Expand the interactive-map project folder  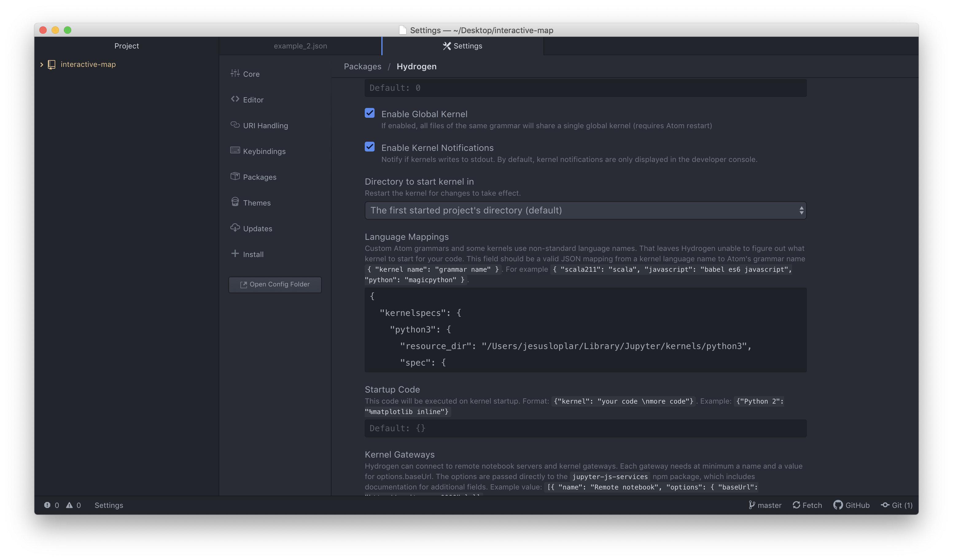pos(41,64)
